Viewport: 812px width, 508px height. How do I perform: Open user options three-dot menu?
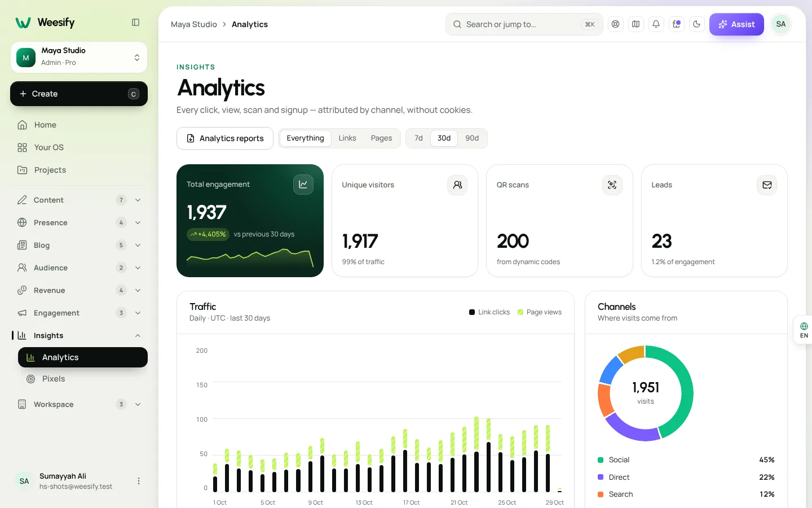pyautogui.click(x=139, y=481)
